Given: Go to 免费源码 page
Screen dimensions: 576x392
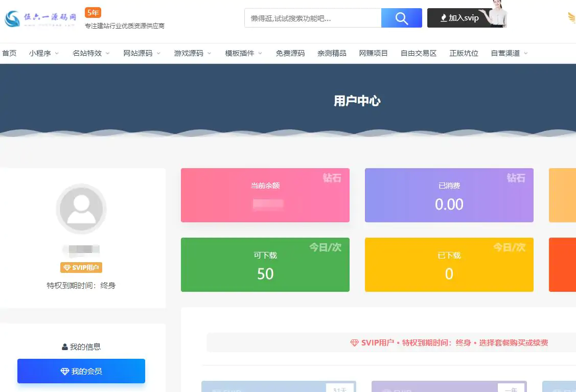Looking at the screenshot, I should 290,53.
